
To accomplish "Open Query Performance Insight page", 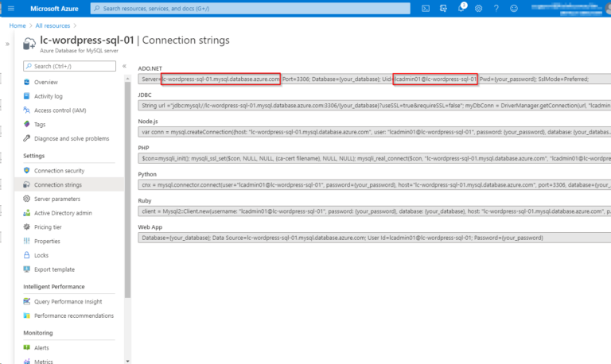I will (69, 301).
